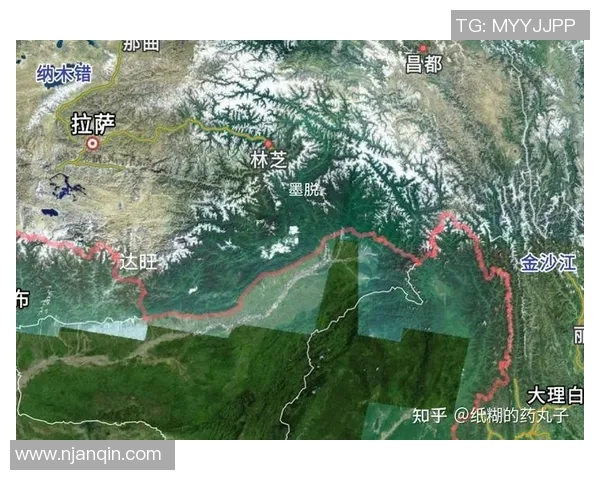Viewport: 600px width, 480px height.
Task: Click the 达旺 place label
Action: (x=138, y=263)
